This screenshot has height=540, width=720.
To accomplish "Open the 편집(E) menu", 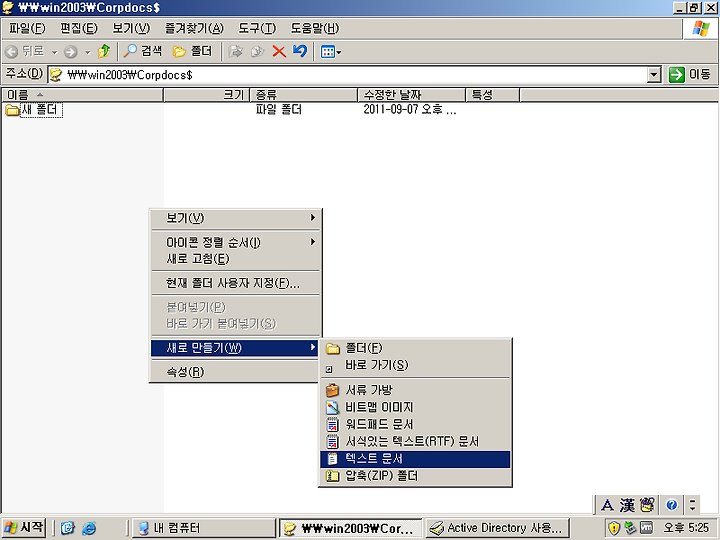I will pos(79,28).
